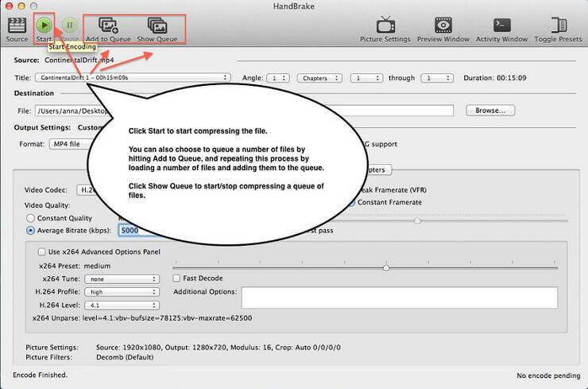Open the Show Queue icon
Screen dimensions: 588x389
coord(157,25)
